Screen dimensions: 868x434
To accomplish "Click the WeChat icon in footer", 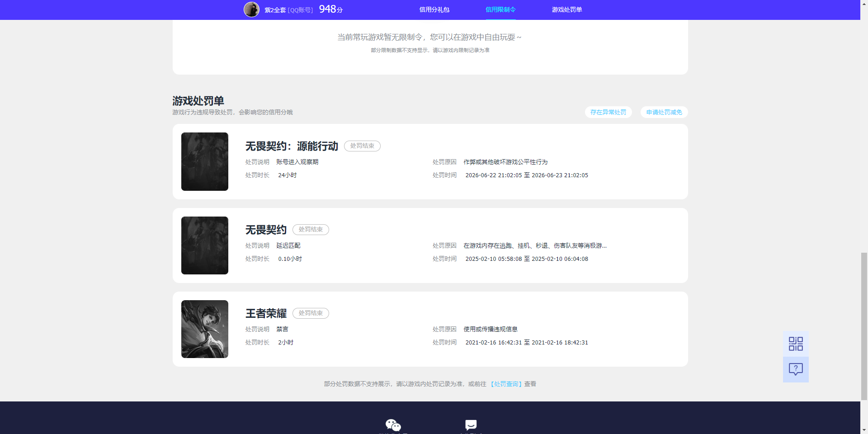I will point(393,425).
